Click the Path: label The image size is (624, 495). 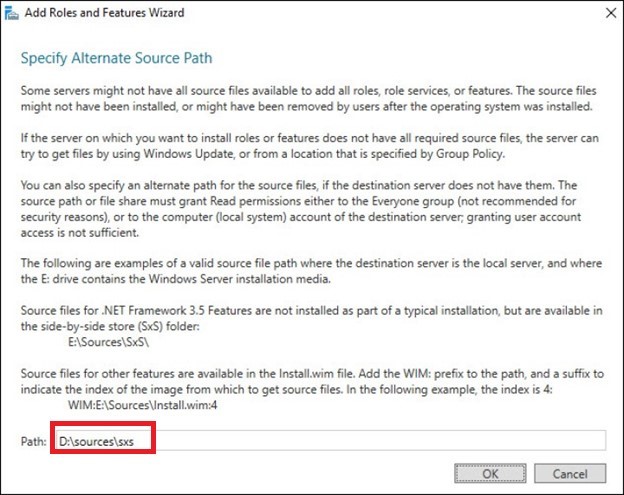point(33,441)
